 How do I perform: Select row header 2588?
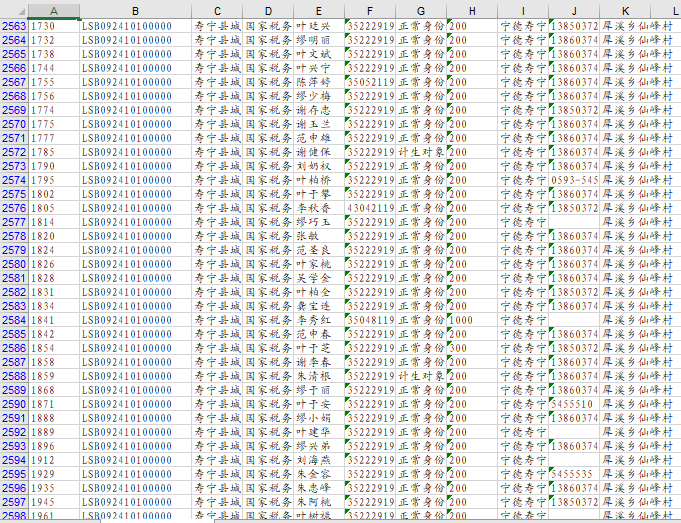[14, 376]
